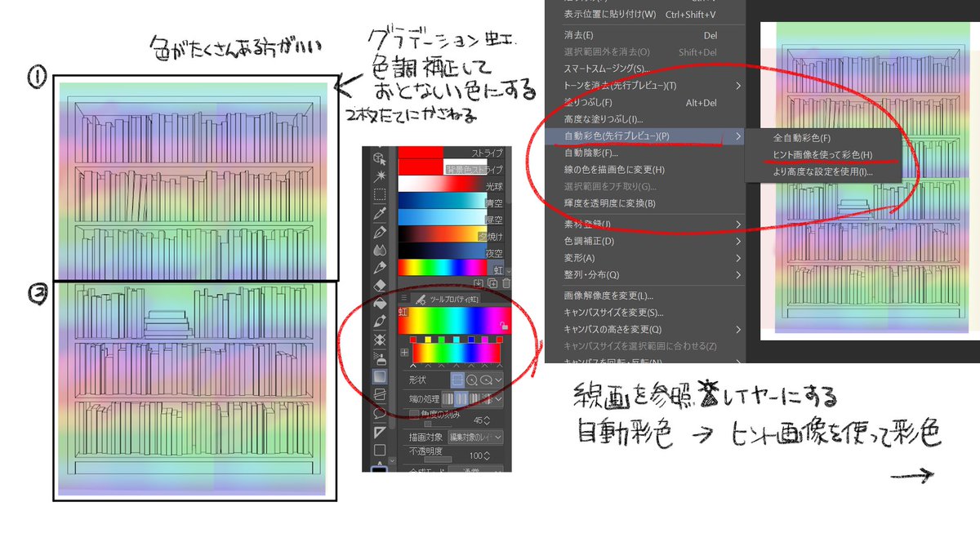The height and width of the screenshot is (551, 980).
Task: Click the 塗りつぶし(F) menu item
Action: 645,103
